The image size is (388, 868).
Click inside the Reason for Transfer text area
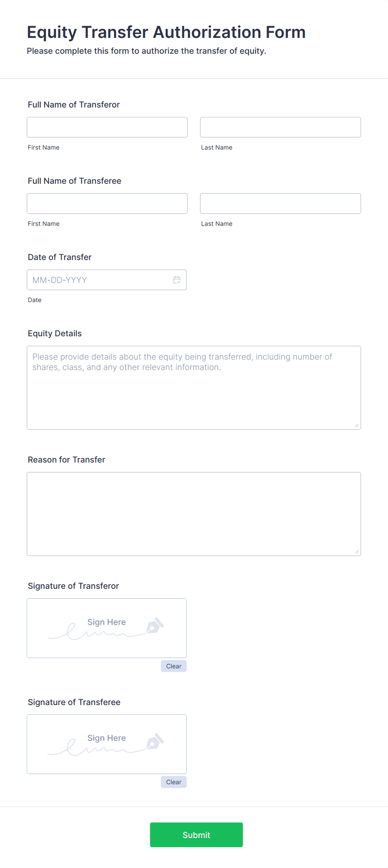coord(194,514)
